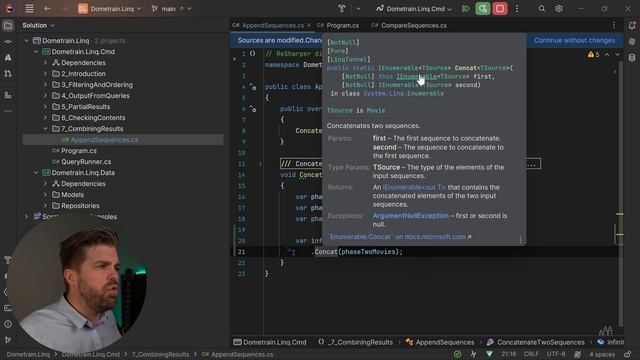Viewport: 640px width, 360px height.
Task: Open the Problems tool window
Action: (8, 324)
